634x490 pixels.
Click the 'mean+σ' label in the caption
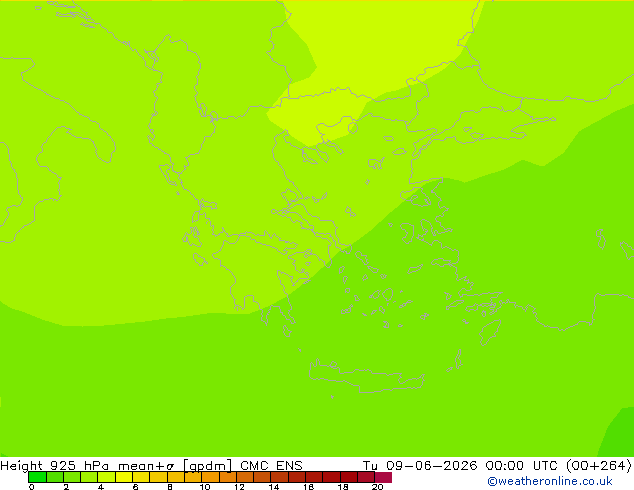tap(146, 466)
